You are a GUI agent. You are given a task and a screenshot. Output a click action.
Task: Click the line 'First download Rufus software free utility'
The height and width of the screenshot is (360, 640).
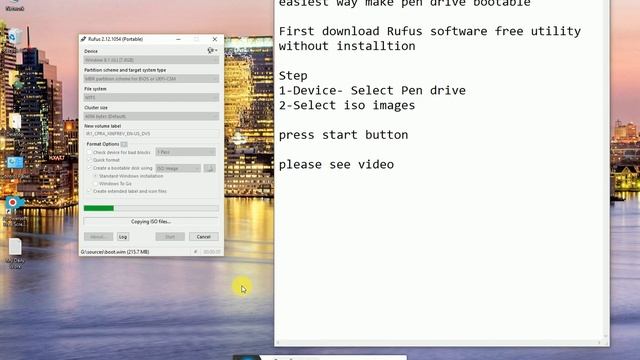[430, 31]
